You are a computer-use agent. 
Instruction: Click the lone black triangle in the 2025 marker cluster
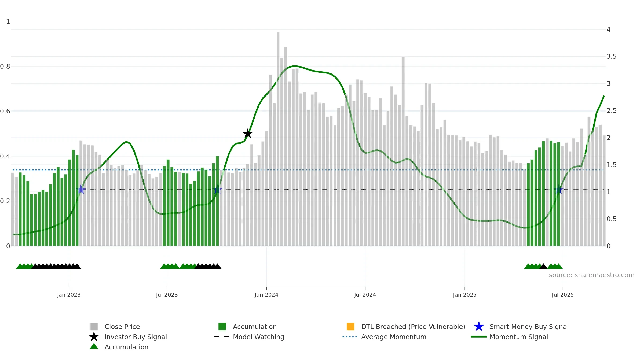543,266
